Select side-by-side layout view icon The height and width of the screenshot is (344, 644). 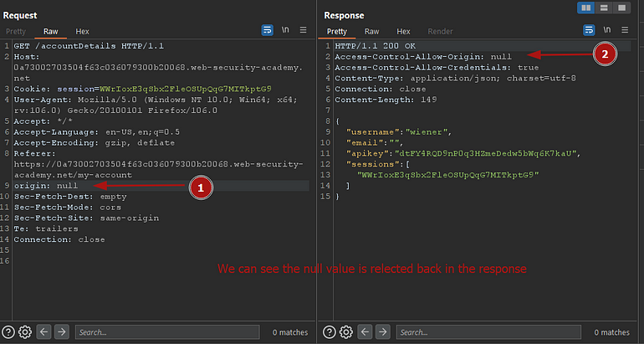tap(586, 8)
